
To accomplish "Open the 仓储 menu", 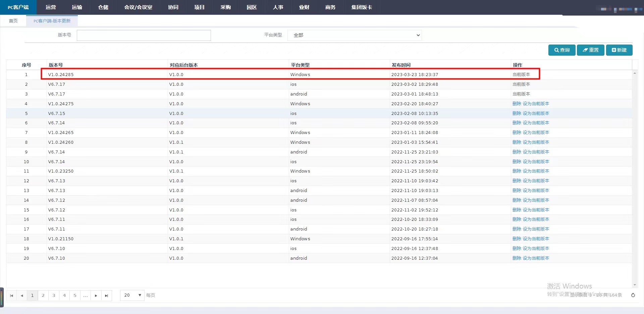I will (103, 7).
